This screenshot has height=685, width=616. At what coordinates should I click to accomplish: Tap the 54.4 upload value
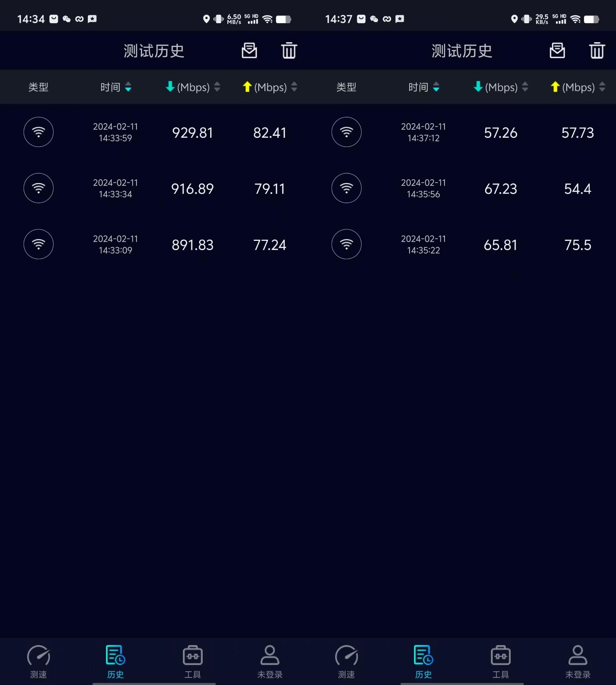click(578, 189)
